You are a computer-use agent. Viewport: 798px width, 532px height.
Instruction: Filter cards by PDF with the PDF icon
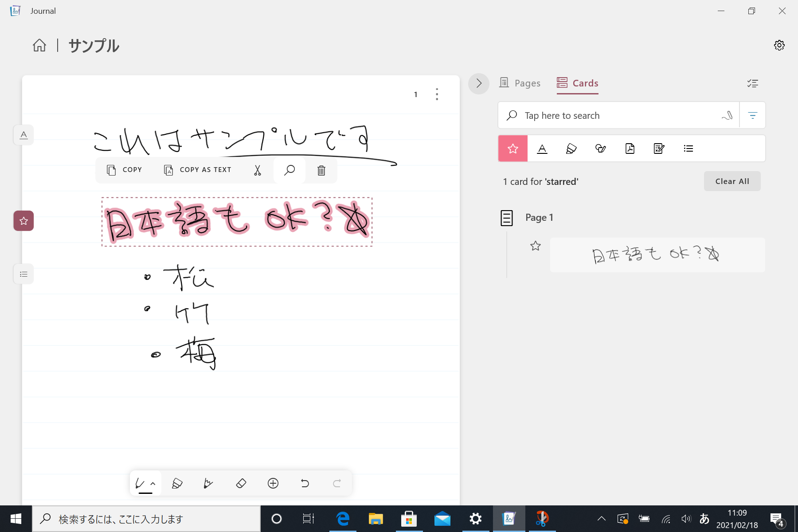pos(630,149)
